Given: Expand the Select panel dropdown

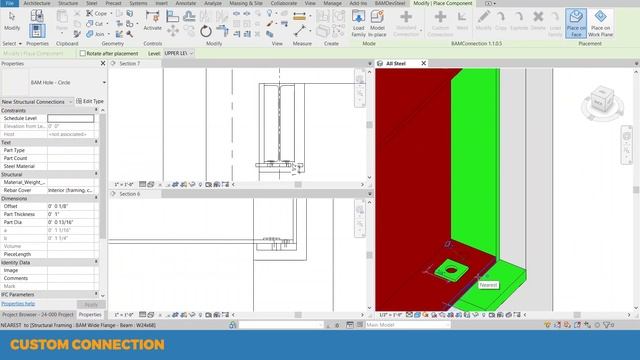Looking at the screenshot, I should pos(12,43).
